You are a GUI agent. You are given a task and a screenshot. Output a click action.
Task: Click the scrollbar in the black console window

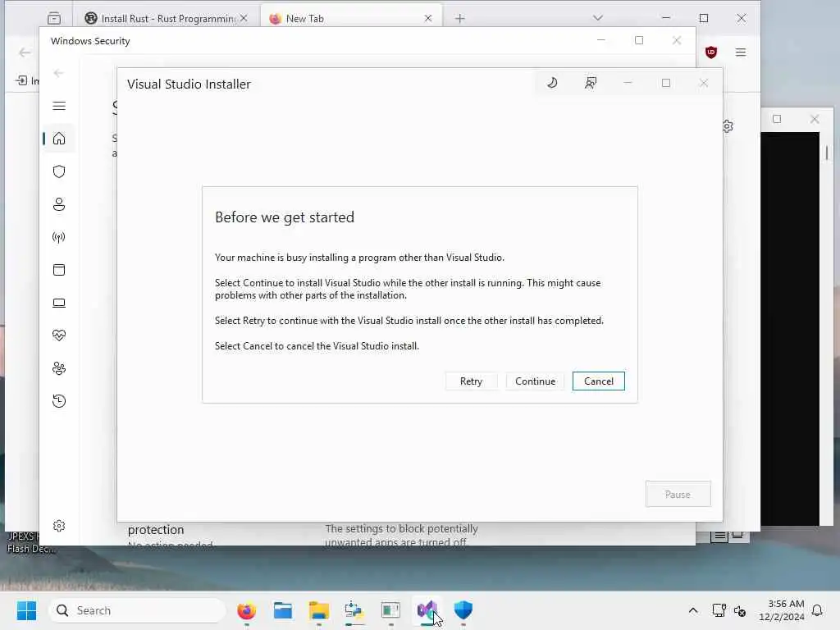pos(827,153)
